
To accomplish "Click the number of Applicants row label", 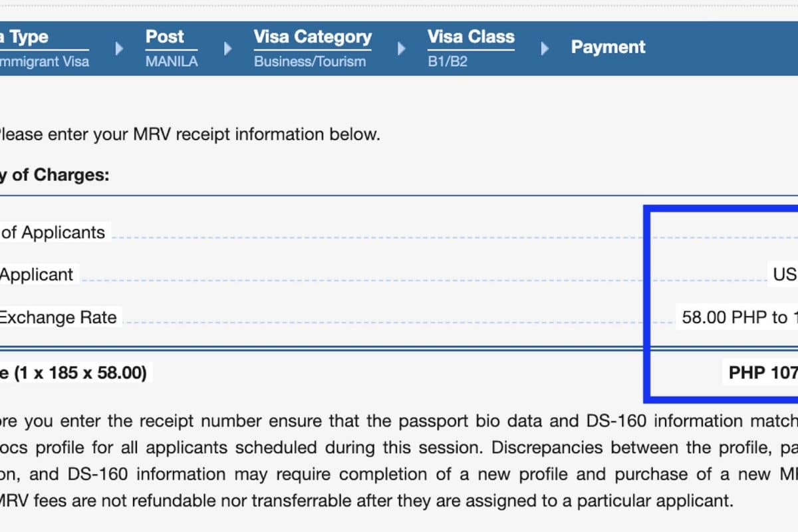I will pyautogui.click(x=53, y=233).
